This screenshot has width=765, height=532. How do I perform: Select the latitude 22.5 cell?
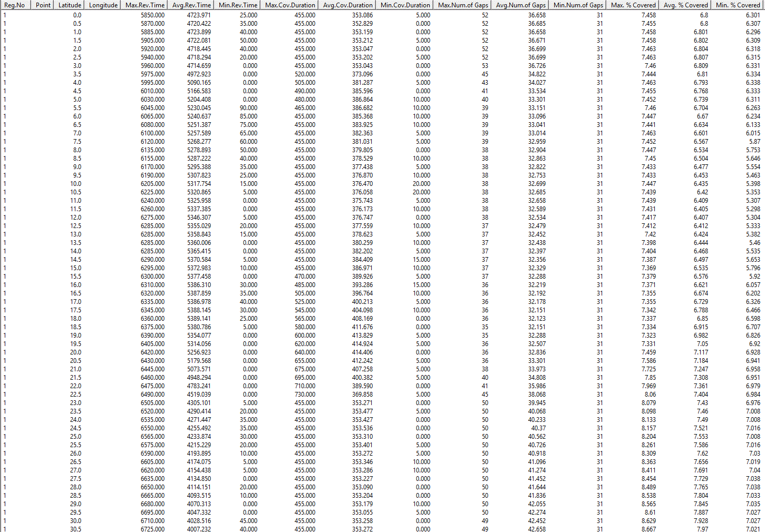[76, 395]
